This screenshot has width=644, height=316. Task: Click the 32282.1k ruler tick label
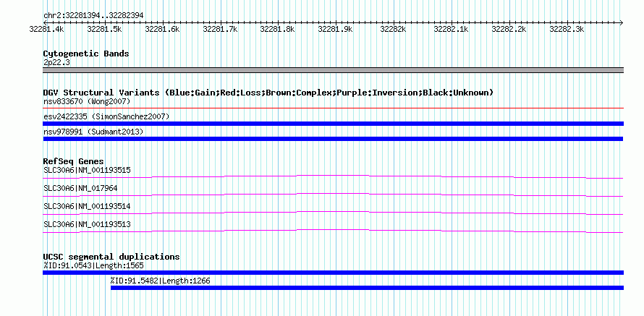coord(451,30)
